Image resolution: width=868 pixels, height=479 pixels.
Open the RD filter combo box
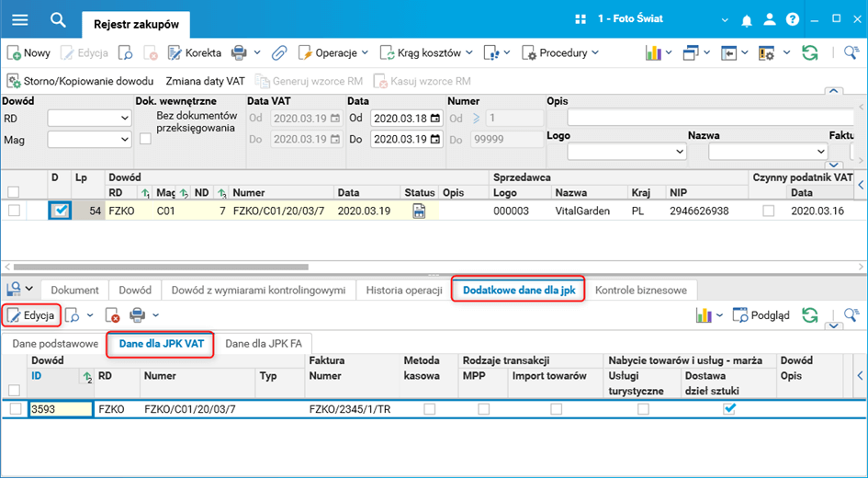coord(89,118)
